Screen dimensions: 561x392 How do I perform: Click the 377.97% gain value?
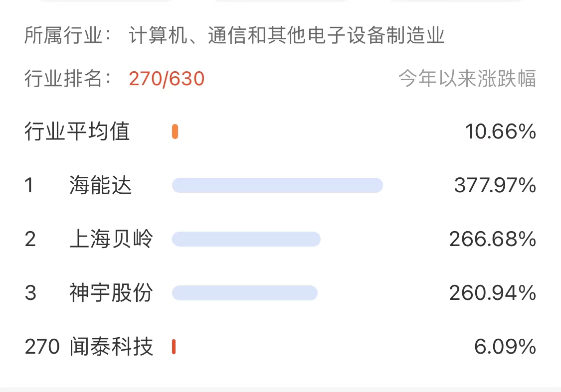click(495, 185)
